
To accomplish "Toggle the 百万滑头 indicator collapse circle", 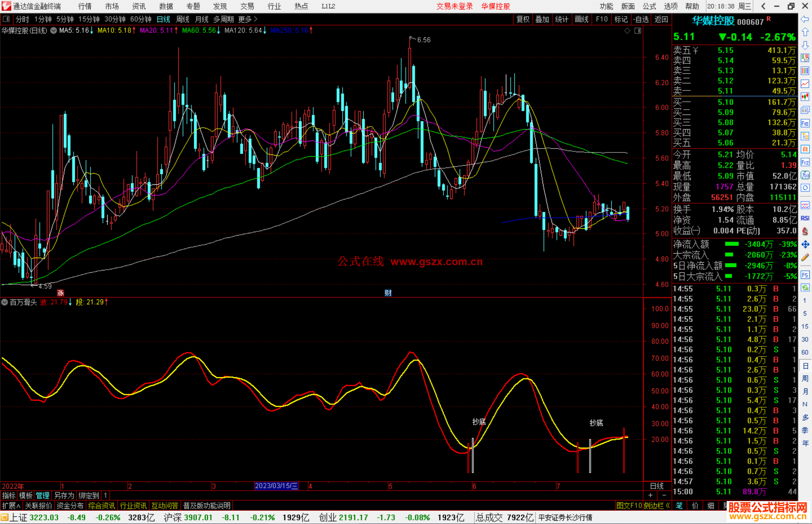I will tap(5, 302).
